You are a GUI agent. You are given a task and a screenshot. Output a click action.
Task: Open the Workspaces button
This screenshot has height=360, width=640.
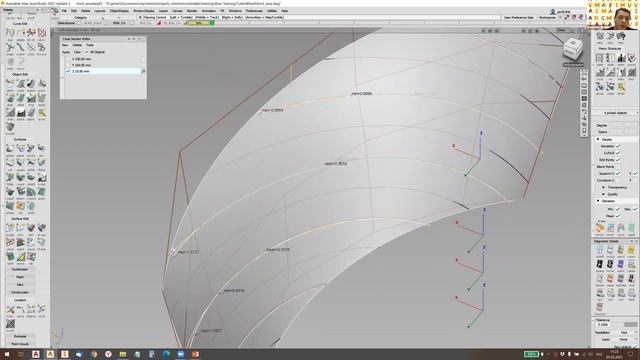click(547, 18)
